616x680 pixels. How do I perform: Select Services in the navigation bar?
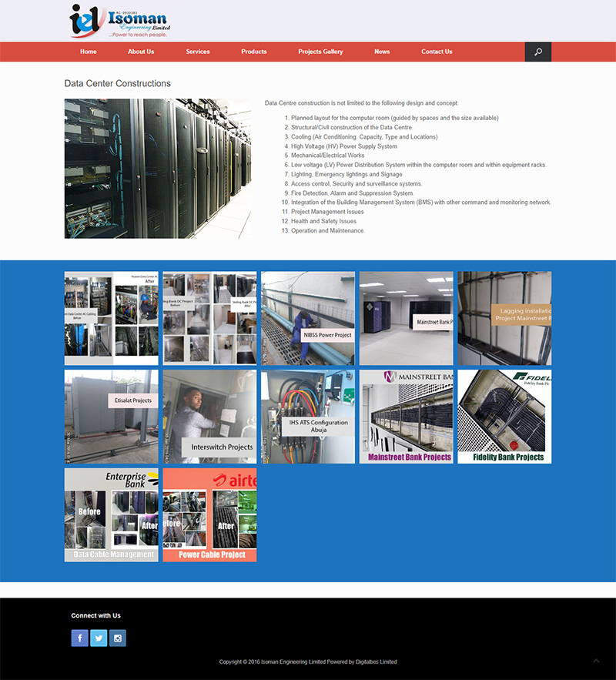coord(198,52)
